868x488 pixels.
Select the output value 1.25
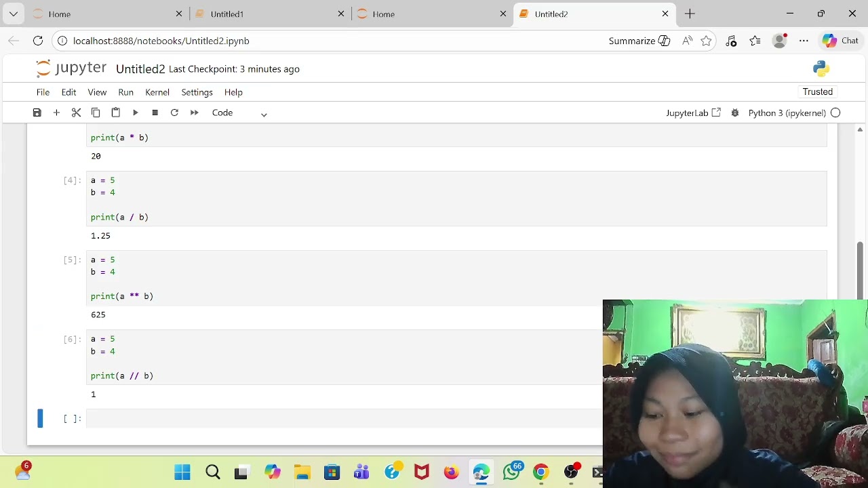[x=100, y=236]
